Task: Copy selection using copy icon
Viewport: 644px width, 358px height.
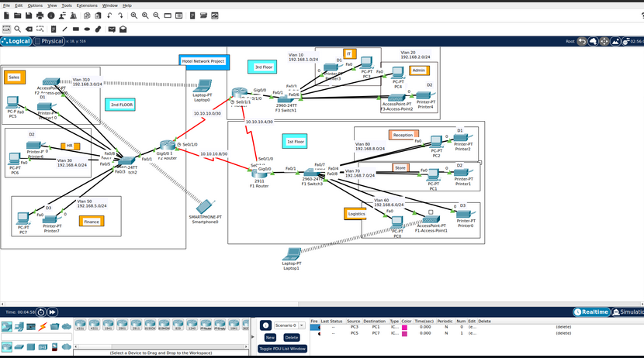Action: point(87,15)
